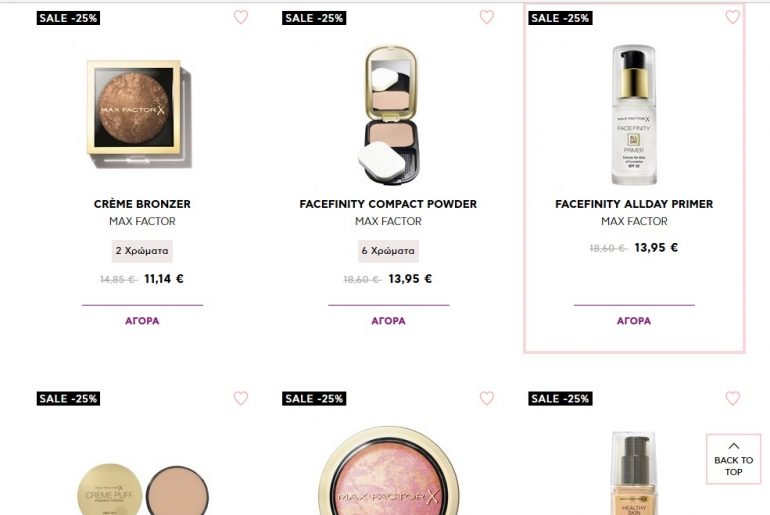Buy Facefinity Compact Powder via ΑΓΟΡΑ
Image resolution: width=770 pixels, height=515 pixels.
coord(388,321)
